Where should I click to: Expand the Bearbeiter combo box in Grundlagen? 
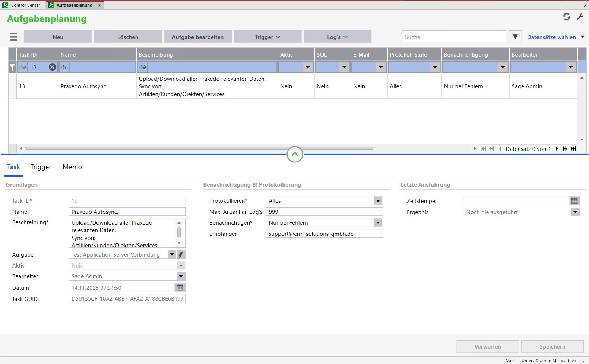(x=181, y=276)
